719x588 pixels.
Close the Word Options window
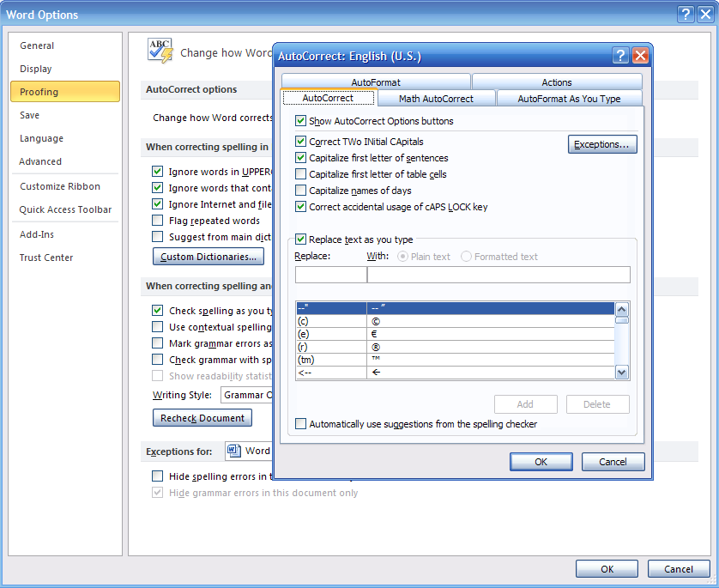pyautogui.click(x=705, y=15)
